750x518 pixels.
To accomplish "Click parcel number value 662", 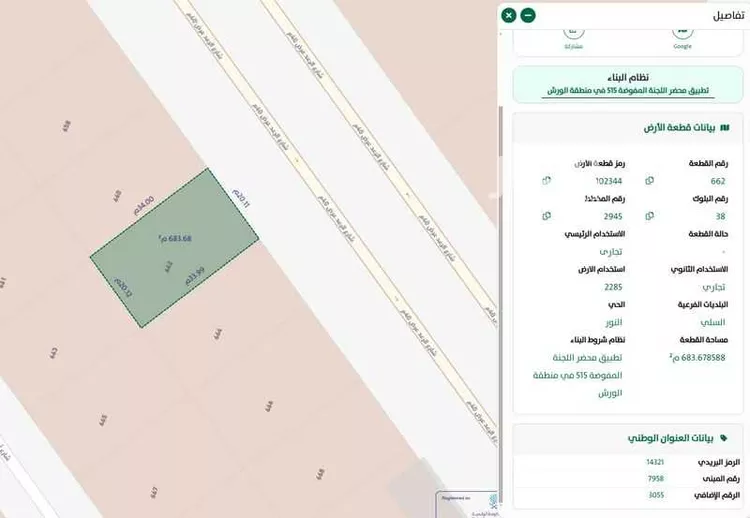I will tap(718, 181).
